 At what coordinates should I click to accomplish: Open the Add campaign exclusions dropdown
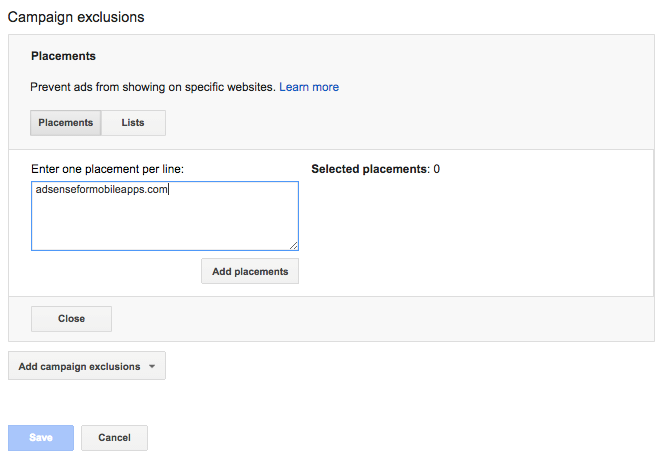tap(86, 367)
